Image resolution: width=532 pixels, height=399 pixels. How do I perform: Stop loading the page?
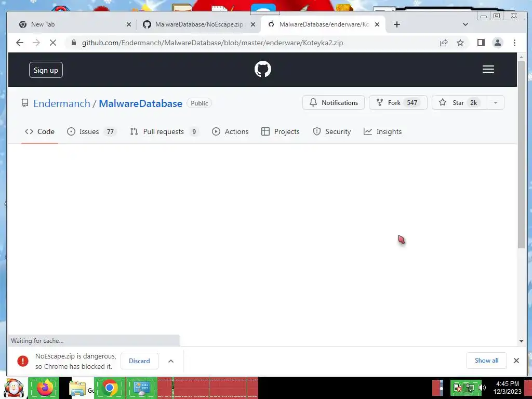pyautogui.click(x=53, y=43)
